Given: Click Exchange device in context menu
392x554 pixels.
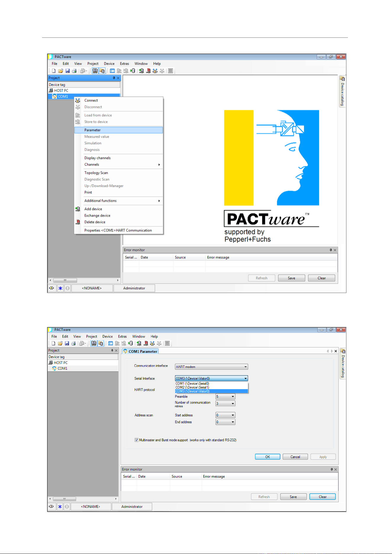Looking at the screenshot, I should pyautogui.click(x=118, y=215).
